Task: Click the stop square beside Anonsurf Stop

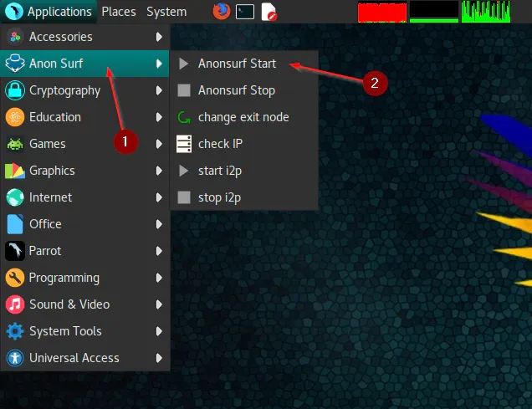Action: click(x=184, y=90)
